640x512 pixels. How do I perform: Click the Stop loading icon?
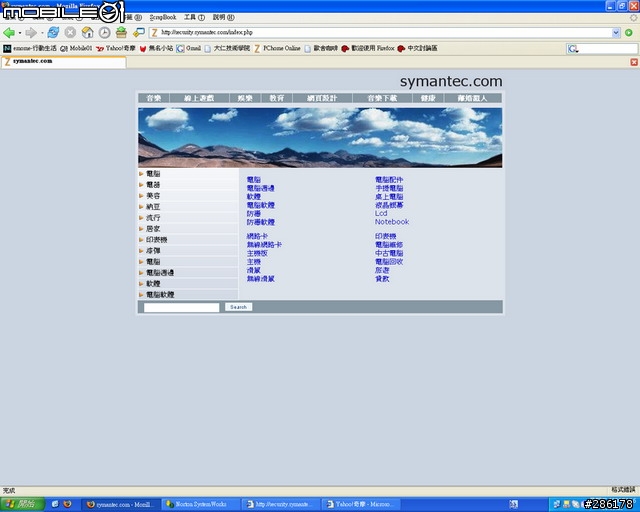[70, 33]
